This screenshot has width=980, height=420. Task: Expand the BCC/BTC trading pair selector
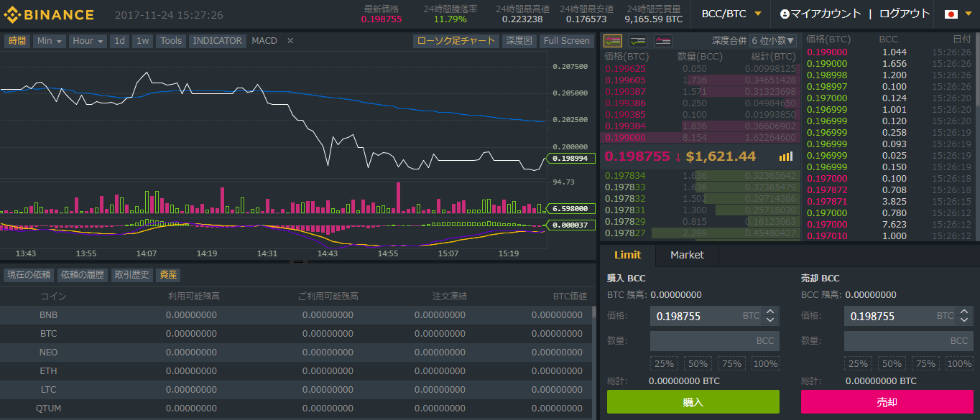coord(731,14)
